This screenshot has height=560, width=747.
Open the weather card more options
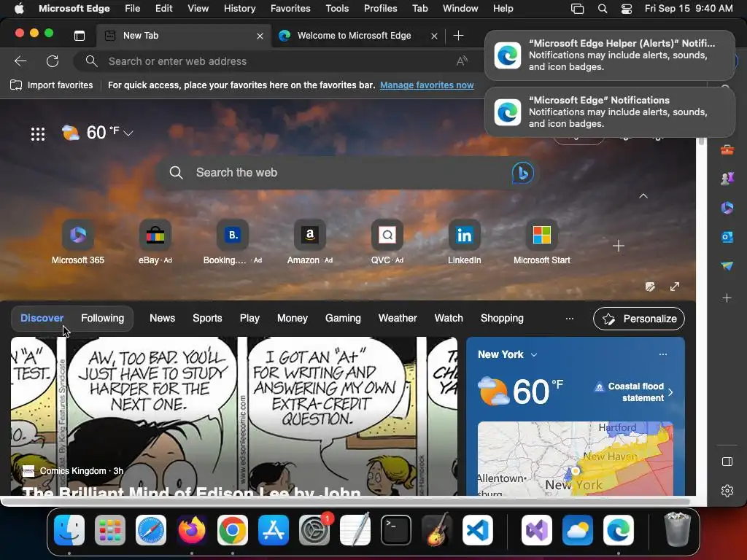pos(662,354)
